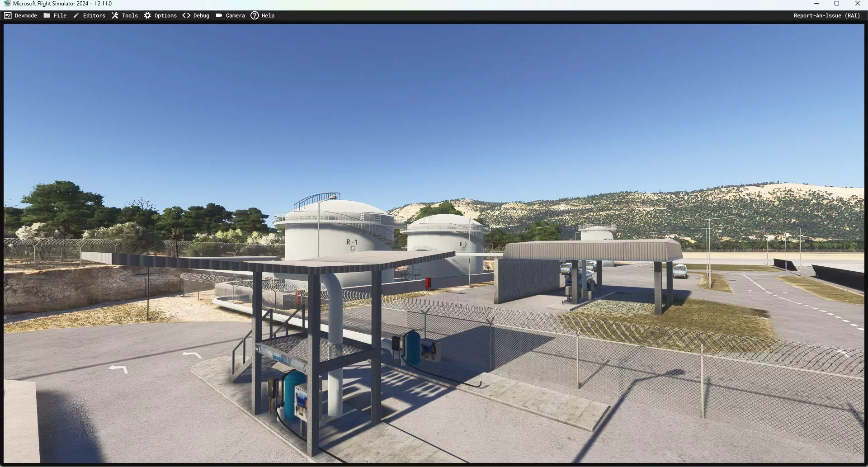Click the Devmode checklist icon

[x=8, y=15]
